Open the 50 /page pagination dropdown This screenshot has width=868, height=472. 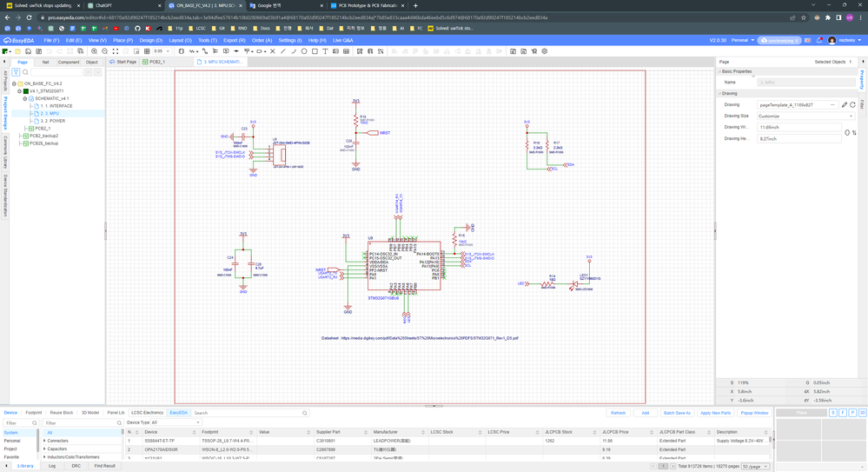click(x=756, y=467)
